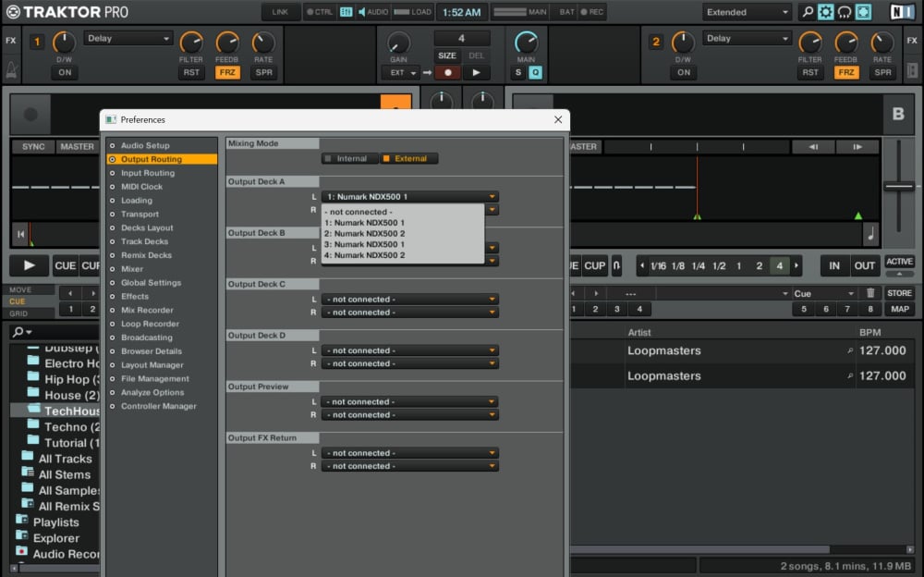Play the loop recorder
Screen dimensions: 924x577
click(x=476, y=72)
